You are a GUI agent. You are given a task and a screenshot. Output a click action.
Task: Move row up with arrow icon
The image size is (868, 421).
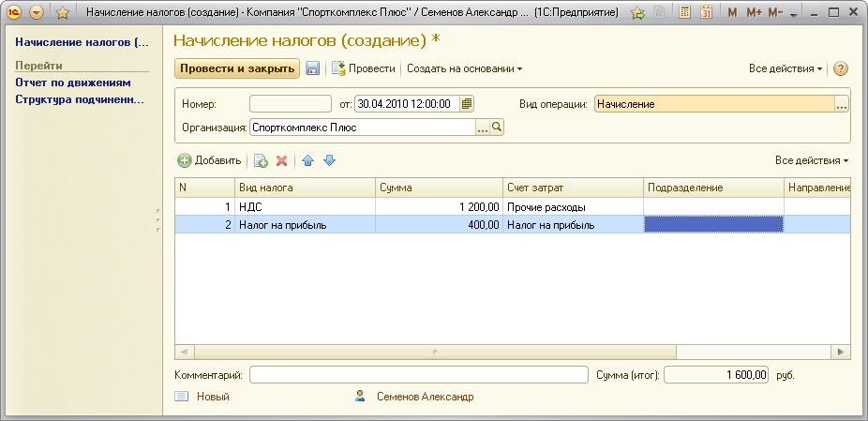click(308, 160)
